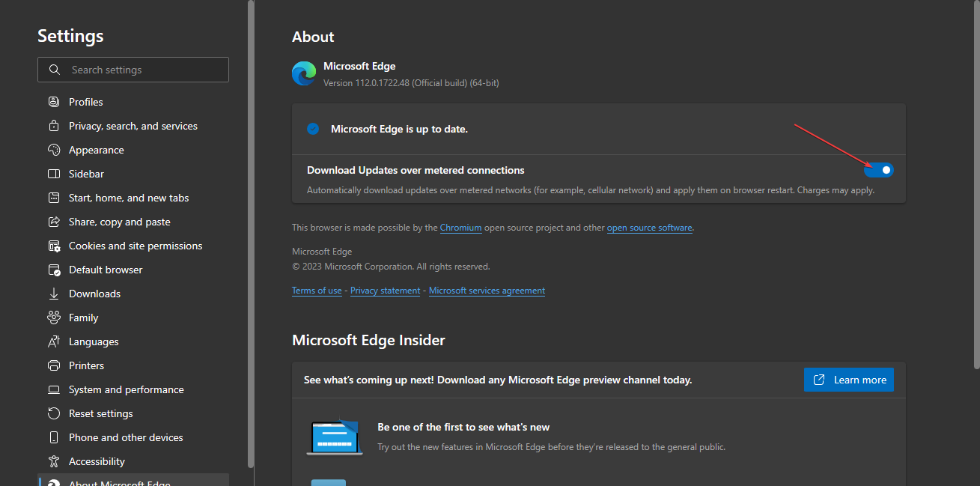Click the Sidebar panel icon
This screenshot has width=980, height=486.
click(x=54, y=174)
